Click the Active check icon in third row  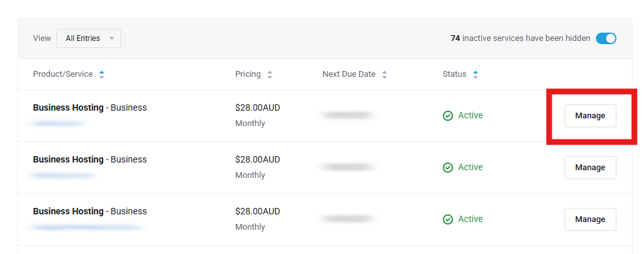pos(448,219)
